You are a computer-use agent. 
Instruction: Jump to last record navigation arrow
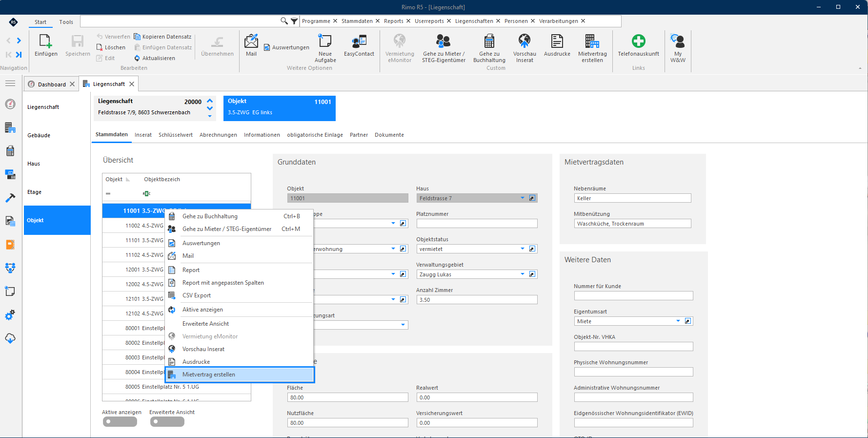(x=19, y=55)
